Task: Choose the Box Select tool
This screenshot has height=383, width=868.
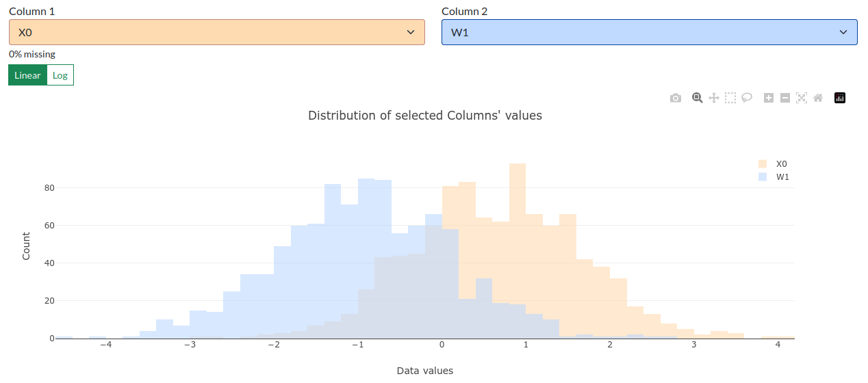Action: pos(730,98)
